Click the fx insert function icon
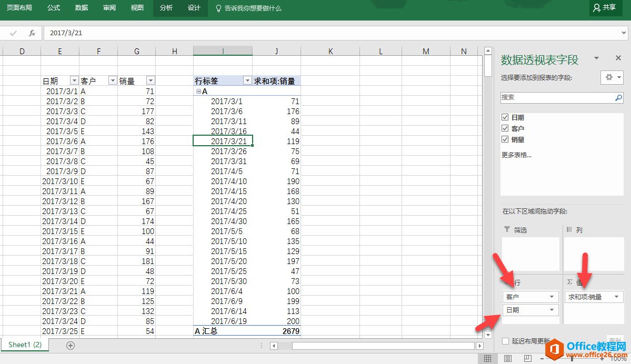 [x=32, y=33]
